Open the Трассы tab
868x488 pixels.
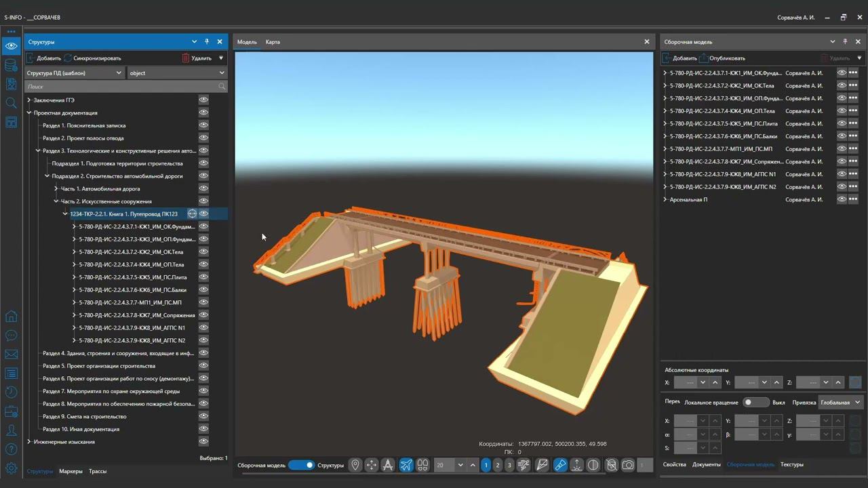[x=98, y=471]
